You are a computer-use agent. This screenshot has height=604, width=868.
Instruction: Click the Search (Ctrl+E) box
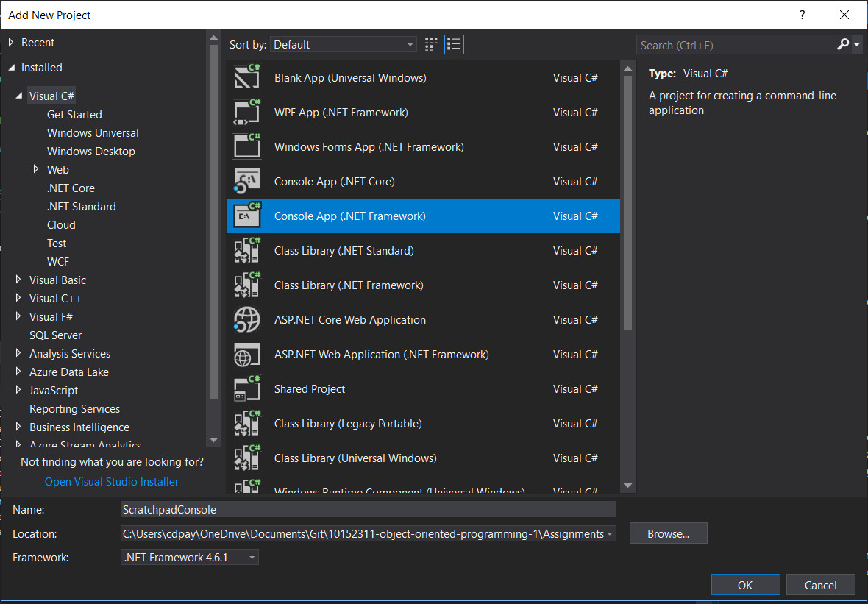point(737,45)
